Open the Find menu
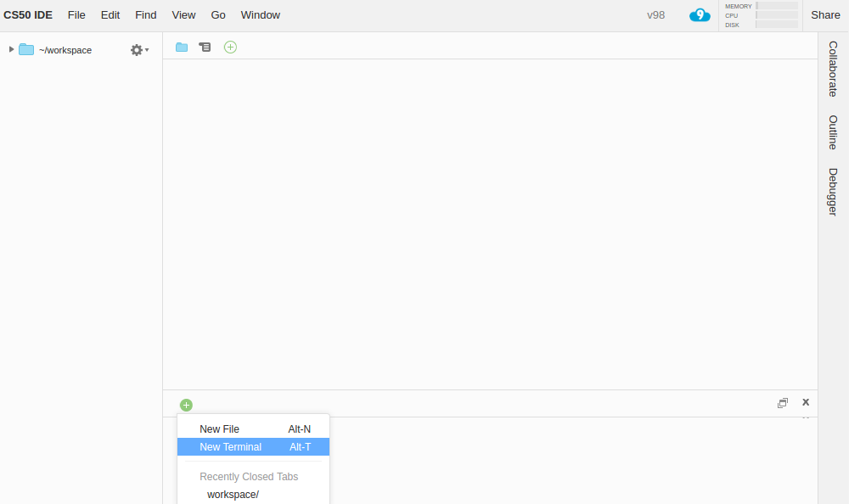This screenshot has width=849, height=504. [x=146, y=15]
